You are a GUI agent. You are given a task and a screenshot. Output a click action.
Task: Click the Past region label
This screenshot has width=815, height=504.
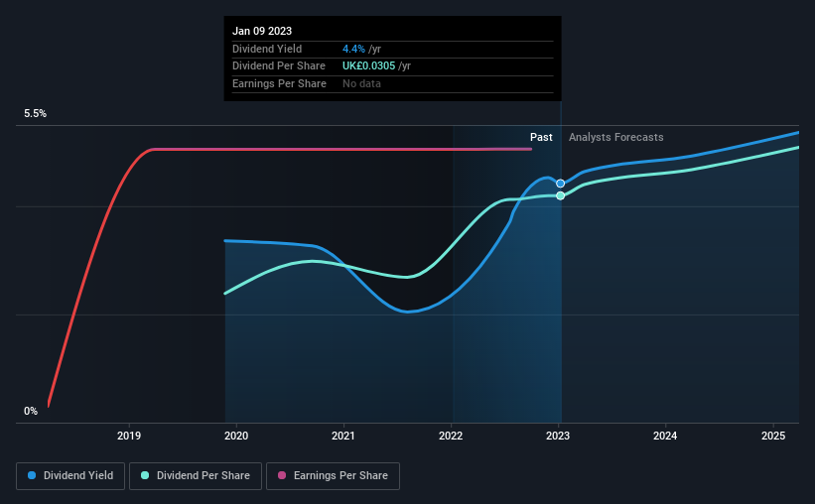pos(541,137)
